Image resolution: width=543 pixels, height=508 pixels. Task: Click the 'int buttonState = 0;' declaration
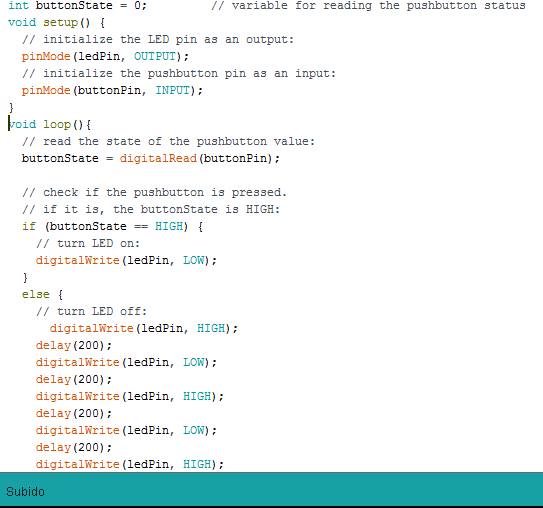coord(77,6)
